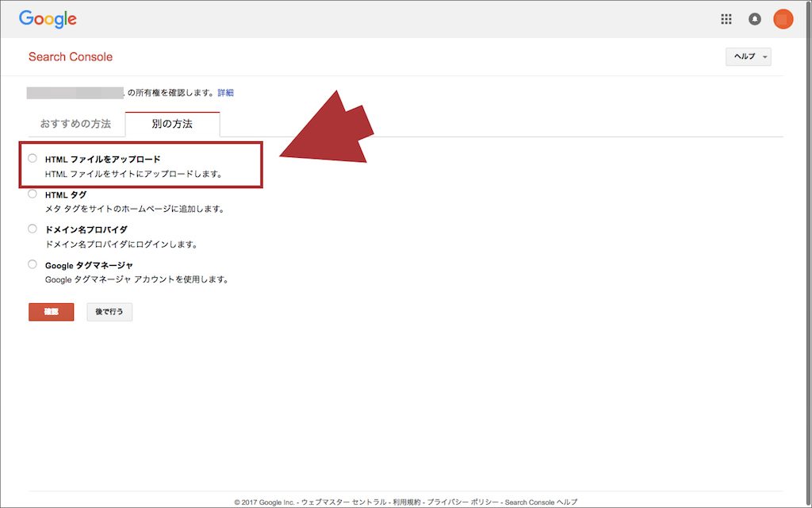Image resolution: width=812 pixels, height=508 pixels.
Task: Select the ドメイン名プロバイダ radio button
Action: [33, 229]
